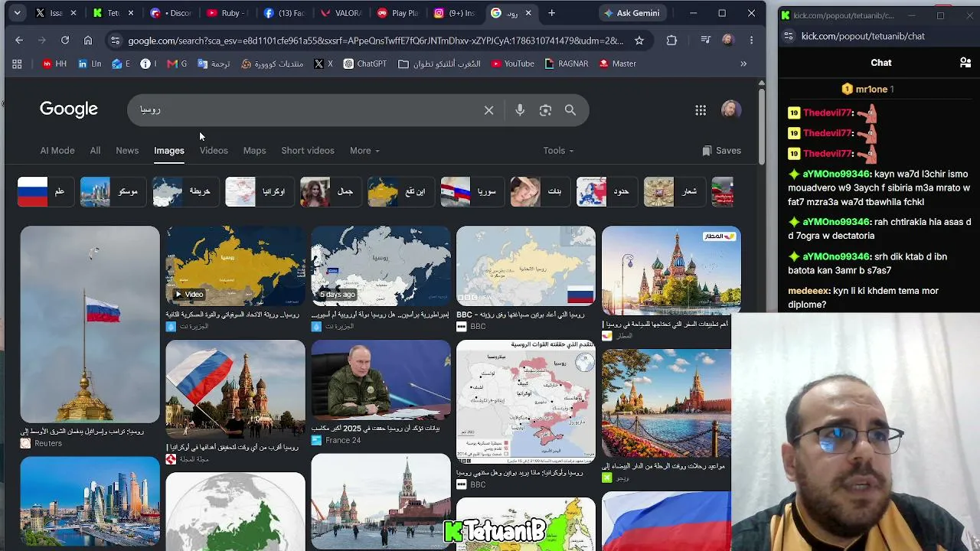Screen dimensions: 980x551
Task: Submit search with the magnifier icon
Action: click(x=570, y=110)
